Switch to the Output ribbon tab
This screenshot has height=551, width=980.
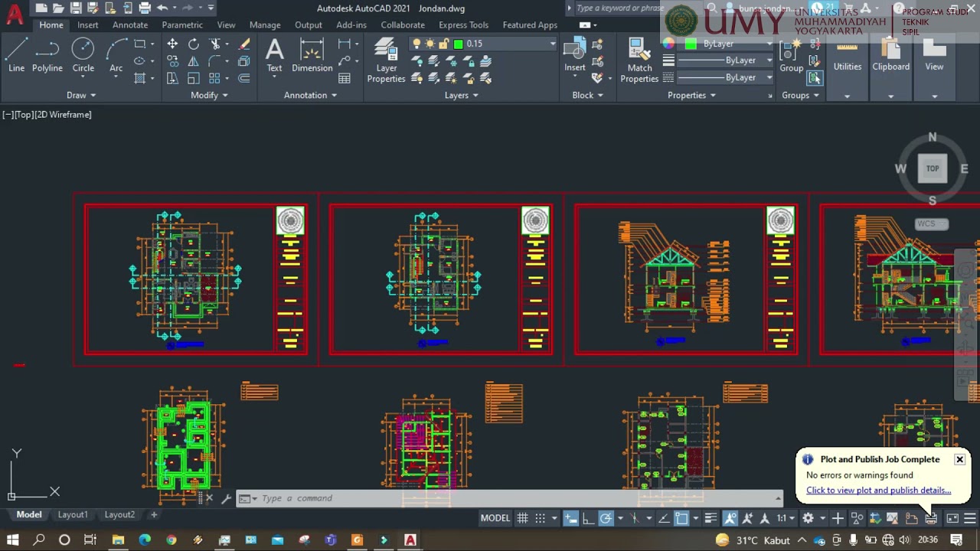[309, 24]
